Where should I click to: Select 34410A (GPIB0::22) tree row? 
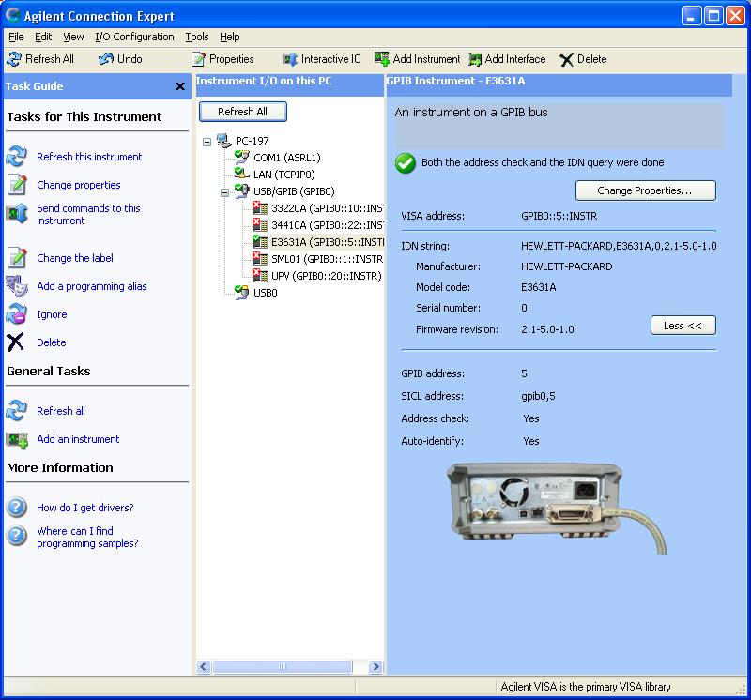click(319, 225)
